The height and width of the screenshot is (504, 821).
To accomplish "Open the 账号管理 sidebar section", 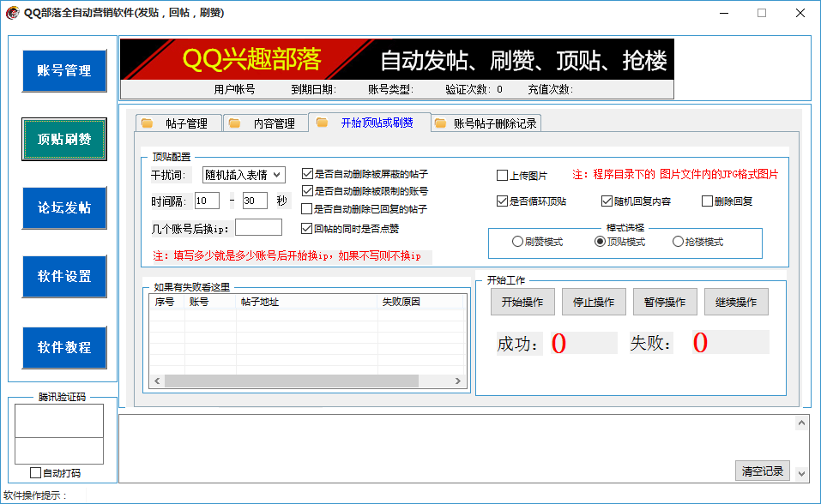I will (x=64, y=70).
